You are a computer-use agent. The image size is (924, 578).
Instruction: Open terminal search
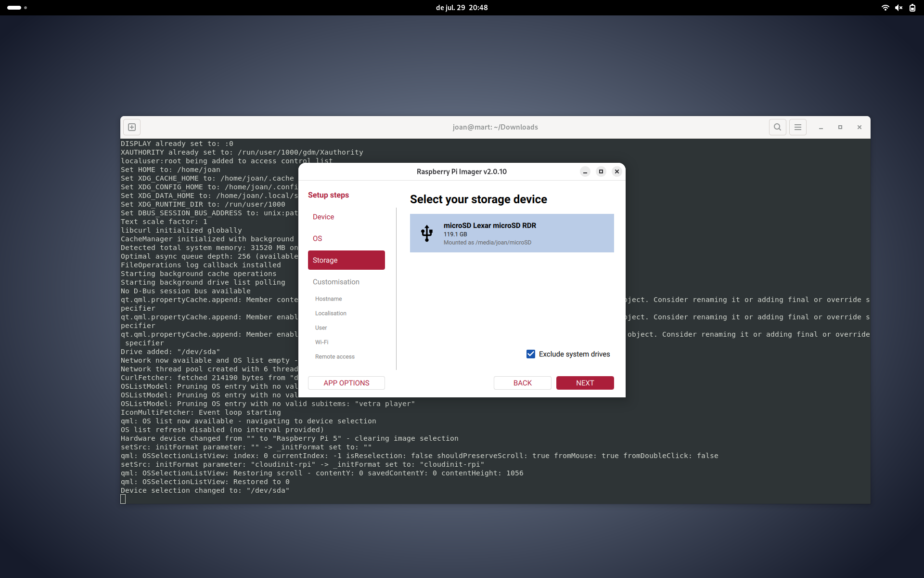pos(778,127)
